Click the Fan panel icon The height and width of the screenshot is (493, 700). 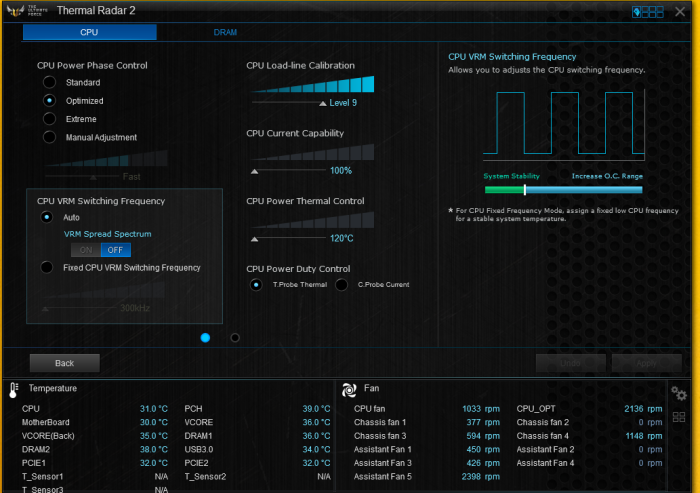pos(349,390)
